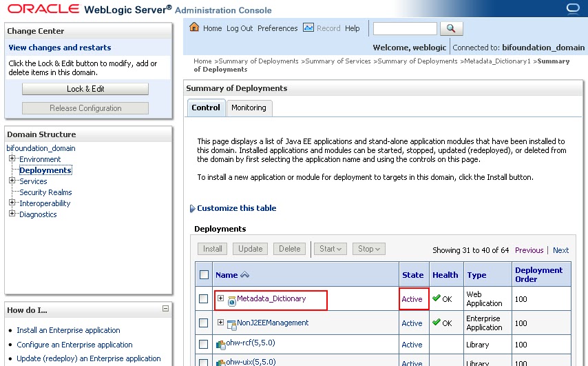Expand Customize this table triangle

(x=192, y=208)
